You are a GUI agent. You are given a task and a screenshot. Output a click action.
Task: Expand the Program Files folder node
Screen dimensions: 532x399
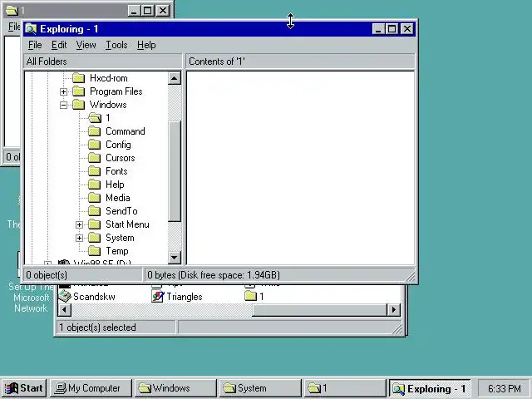tap(63, 91)
